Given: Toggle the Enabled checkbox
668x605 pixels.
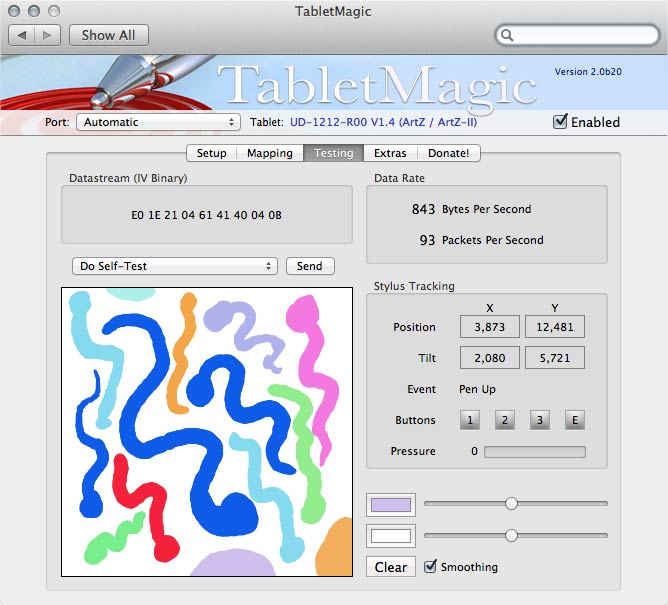Looking at the screenshot, I should pos(560,122).
